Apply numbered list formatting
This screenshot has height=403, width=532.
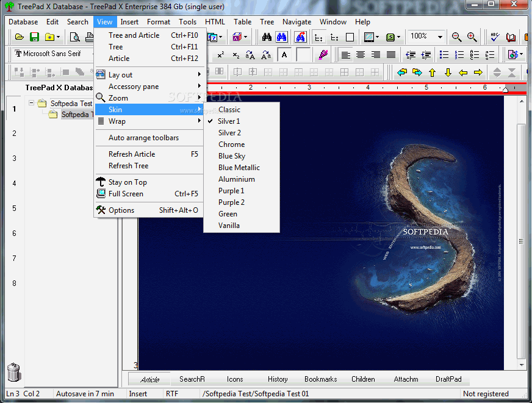tap(459, 55)
